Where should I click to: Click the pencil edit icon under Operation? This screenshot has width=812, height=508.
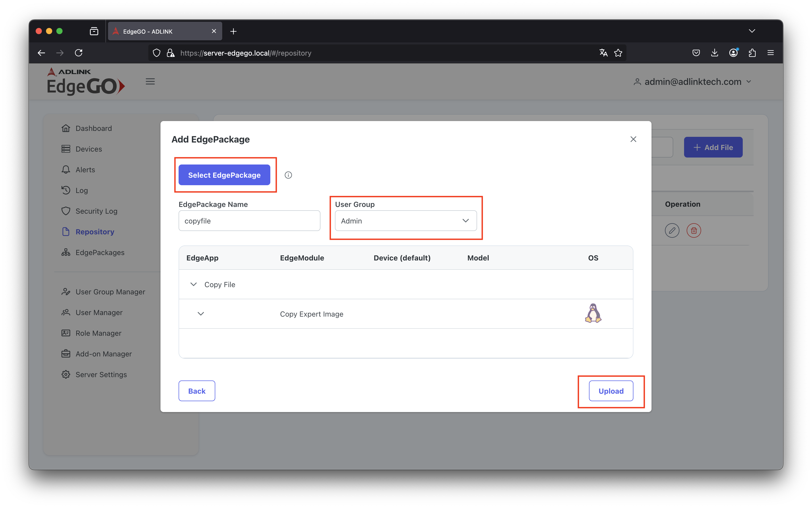tap(672, 230)
